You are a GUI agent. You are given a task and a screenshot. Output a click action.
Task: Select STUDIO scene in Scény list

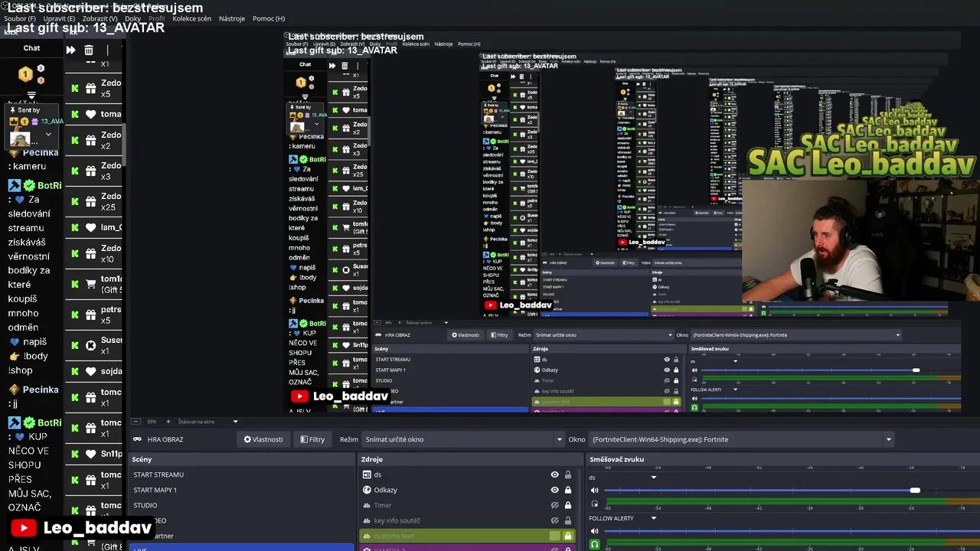pyautogui.click(x=241, y=505)
